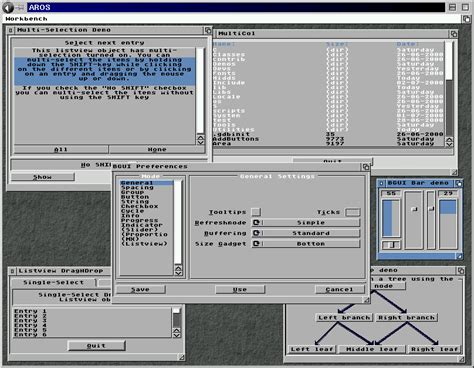Change the Buffering cycle showing Standard
Screen dimensions: 474x368
[x=306, y=233]
